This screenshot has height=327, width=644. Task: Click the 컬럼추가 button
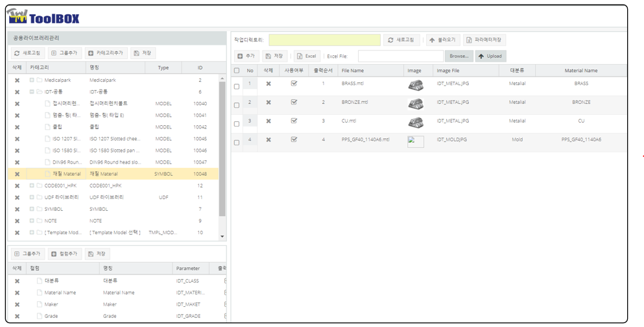(x=64, y=254)
